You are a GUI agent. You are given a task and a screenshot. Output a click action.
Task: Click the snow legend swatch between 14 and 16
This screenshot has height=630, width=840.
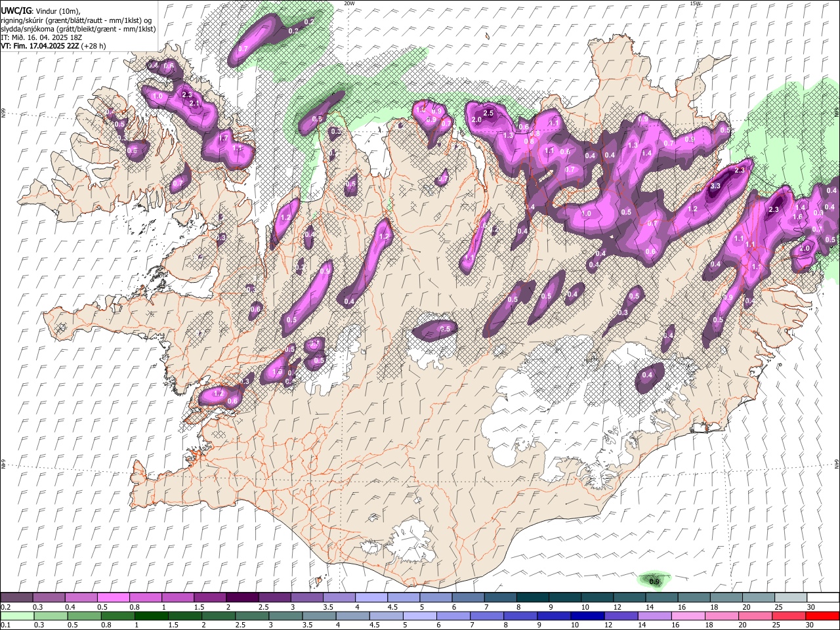point(661,598)
